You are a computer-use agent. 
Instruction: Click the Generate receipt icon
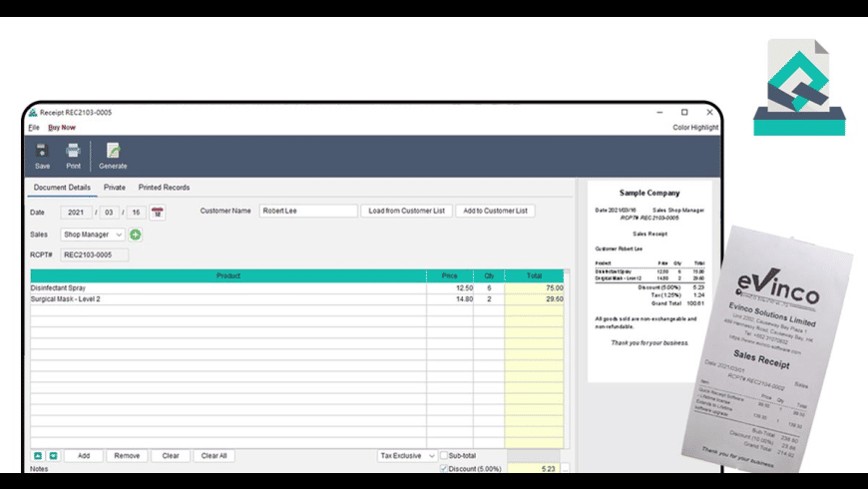point(113,156)
